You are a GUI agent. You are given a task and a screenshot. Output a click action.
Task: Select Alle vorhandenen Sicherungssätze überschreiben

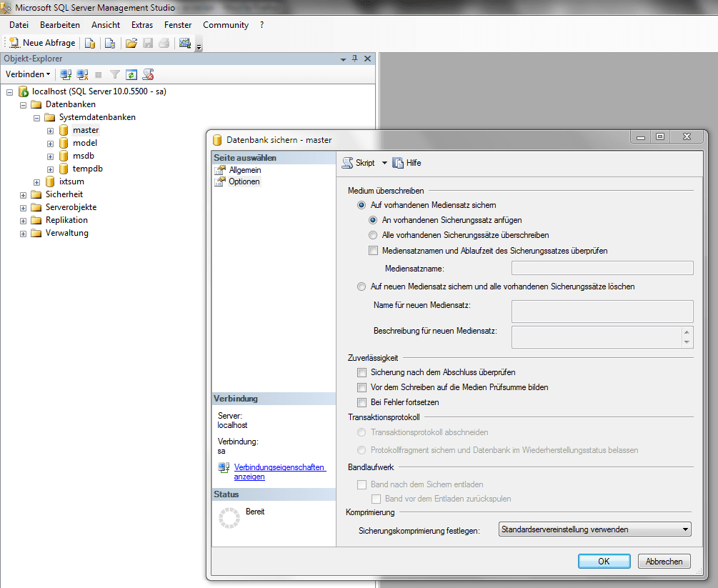coord(373,235)
